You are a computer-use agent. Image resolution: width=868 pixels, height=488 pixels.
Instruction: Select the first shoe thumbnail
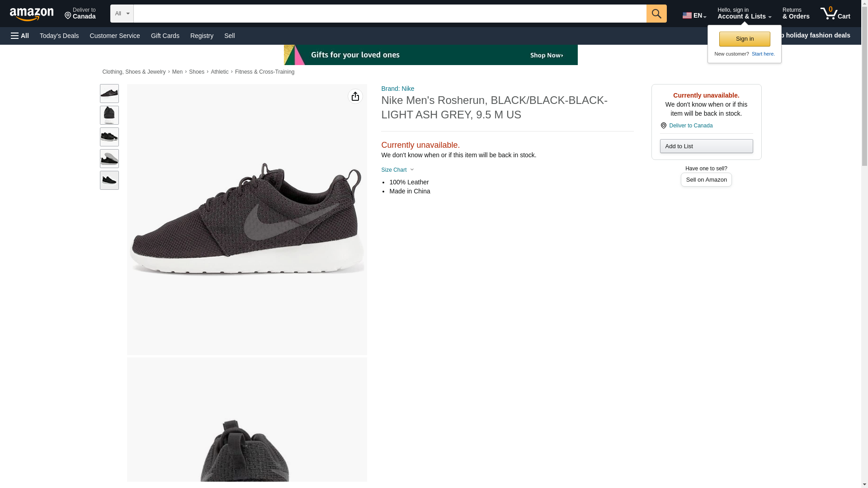tap(109, 93)
